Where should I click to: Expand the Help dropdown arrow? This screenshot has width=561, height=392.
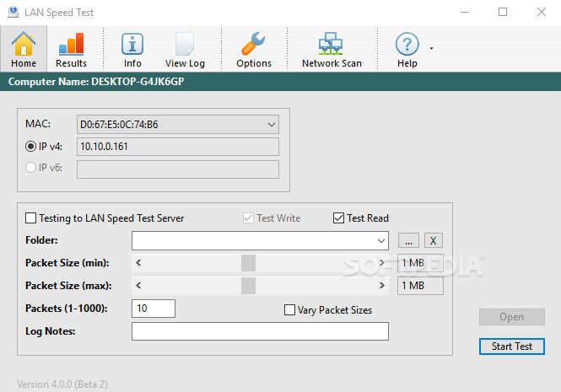(x=431, y=48)
